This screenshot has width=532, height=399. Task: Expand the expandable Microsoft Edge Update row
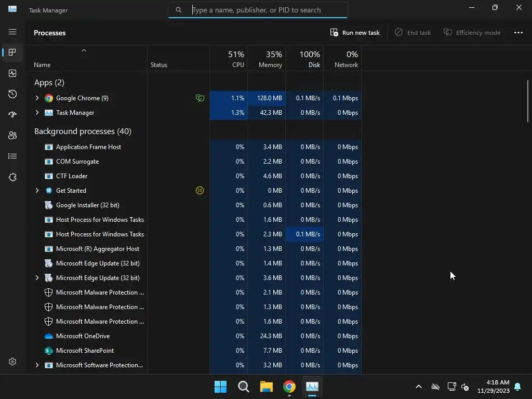tap(37, 278)
